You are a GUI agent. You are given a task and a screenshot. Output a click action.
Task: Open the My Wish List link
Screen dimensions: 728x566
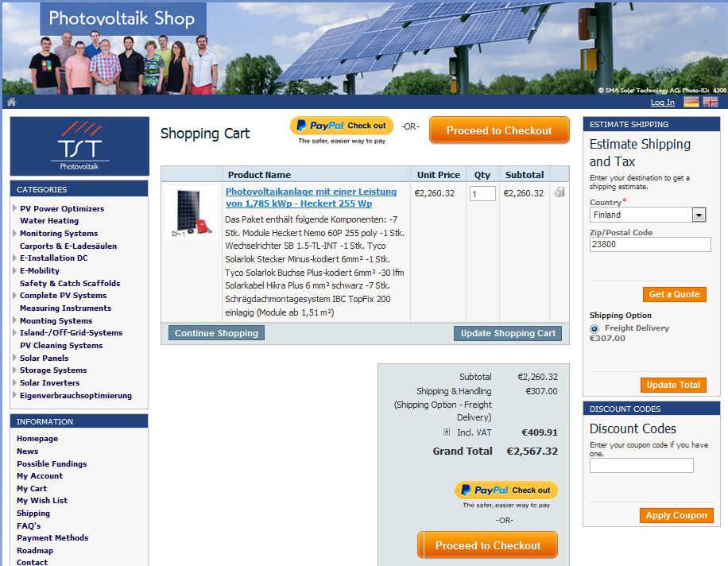(x=42, y=501)
